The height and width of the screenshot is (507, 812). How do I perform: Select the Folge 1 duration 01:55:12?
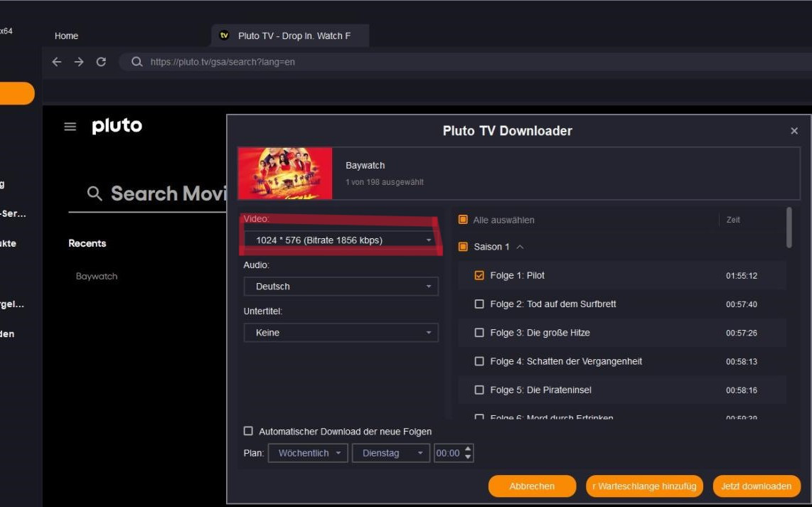tap(742, 276)
